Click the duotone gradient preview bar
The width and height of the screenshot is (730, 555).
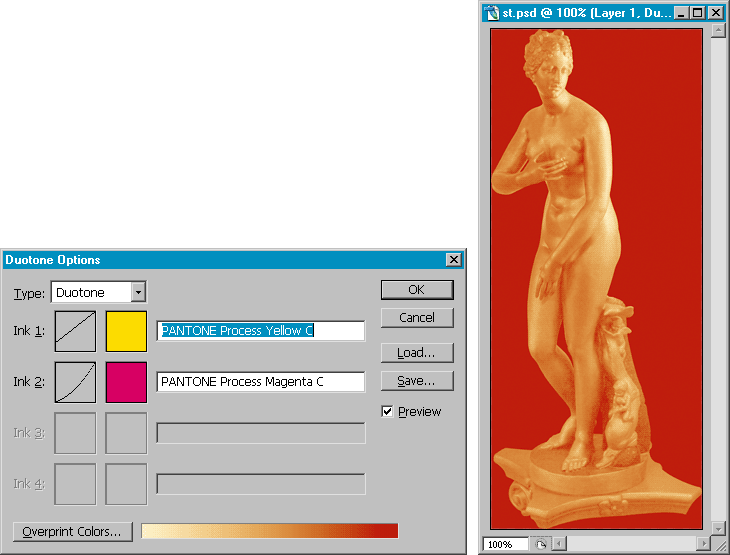(x=270, y=531)
